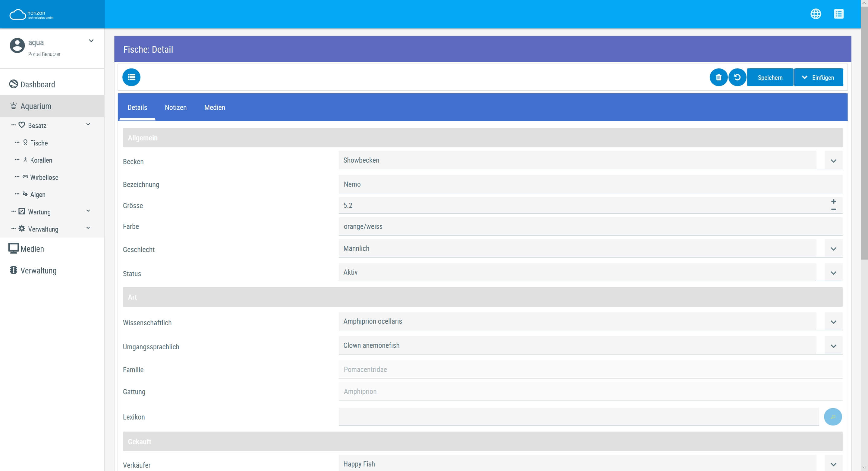Click the globe language icon
Image resolution: width=868 pixels, height=471 pixels.
pos(816,14)
